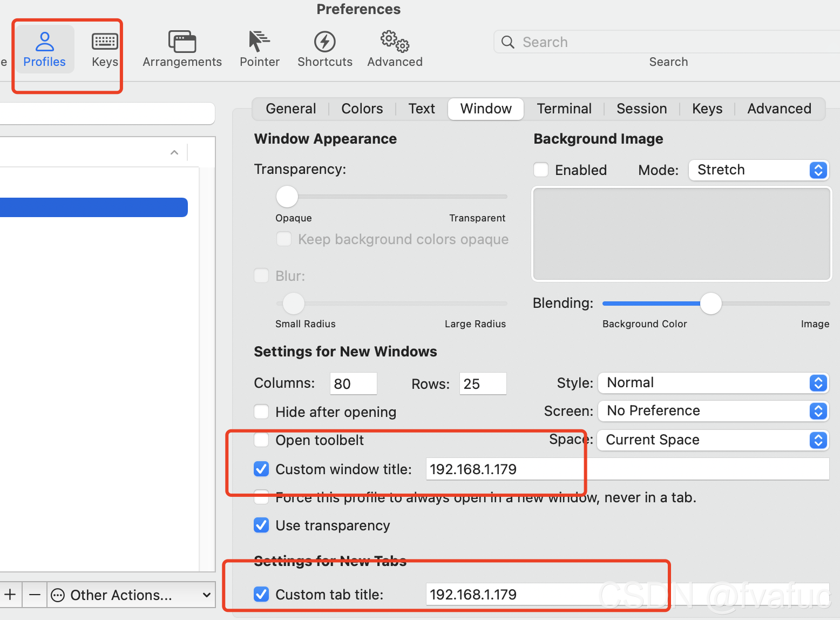This screenshot has width=840, height=620.
Task: Open the Shortcuts preferences pane
Action: 325,49
